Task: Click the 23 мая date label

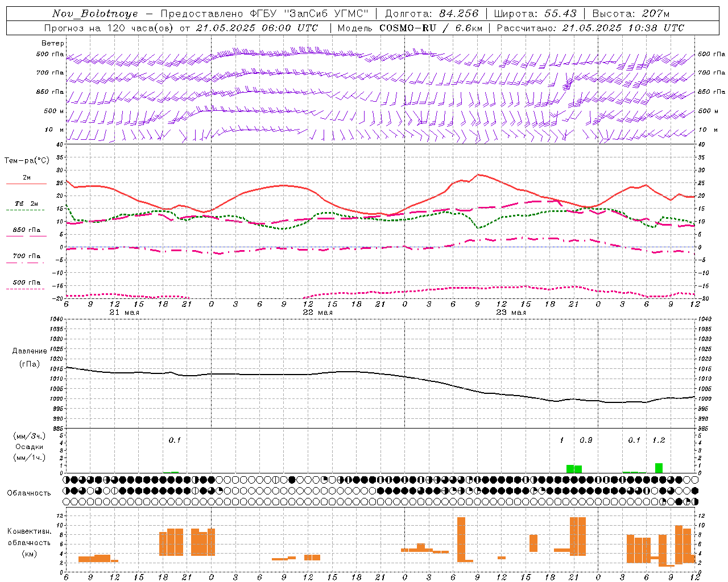Action: click(511, 313)
